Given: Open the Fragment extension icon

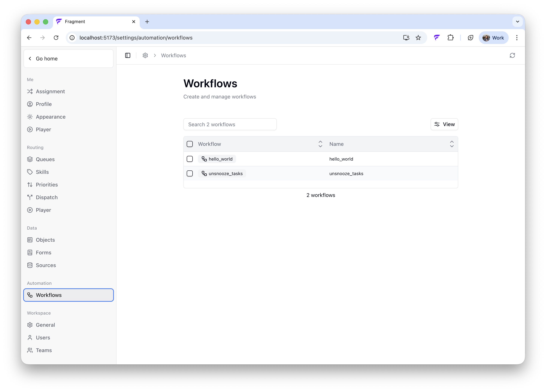Looking at the screenshot, I should coord(437,38).
